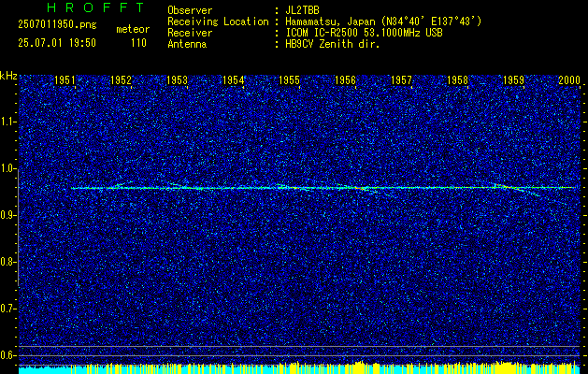Click the date stamp 25.07.01 19:50
Screen dimensions: 588x374
[x=57, y=43]
